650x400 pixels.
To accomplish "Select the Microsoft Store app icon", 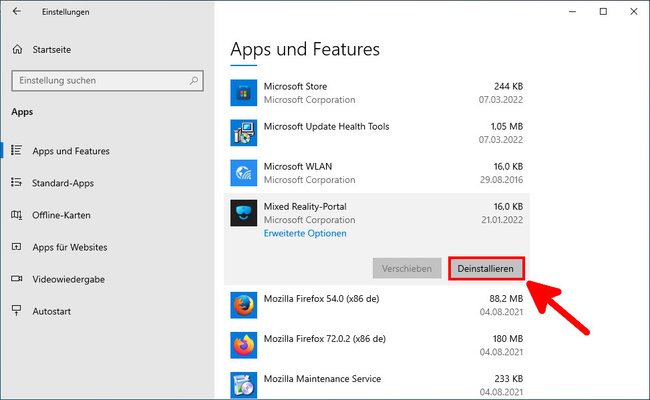I will click(x=244, y=93).
